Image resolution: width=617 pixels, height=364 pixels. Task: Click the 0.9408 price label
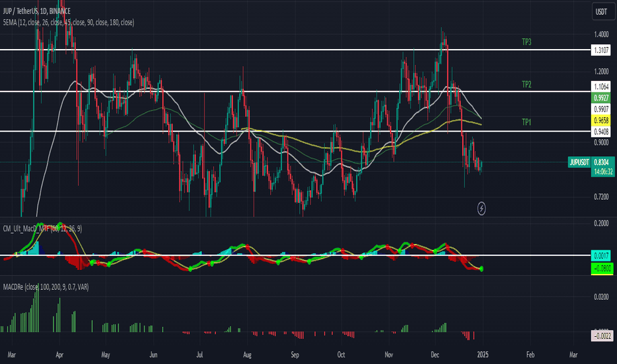pos(601,132)
